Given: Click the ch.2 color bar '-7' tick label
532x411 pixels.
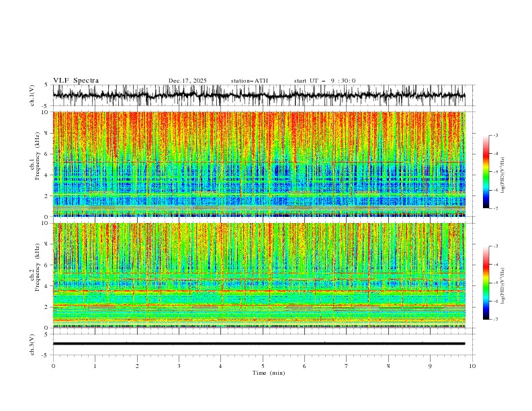Looking at the screenshot, I should click(x=495, y=320).
